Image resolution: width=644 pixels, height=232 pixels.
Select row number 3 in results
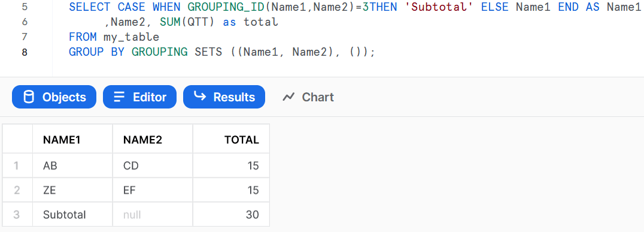[x=16, y=214]
